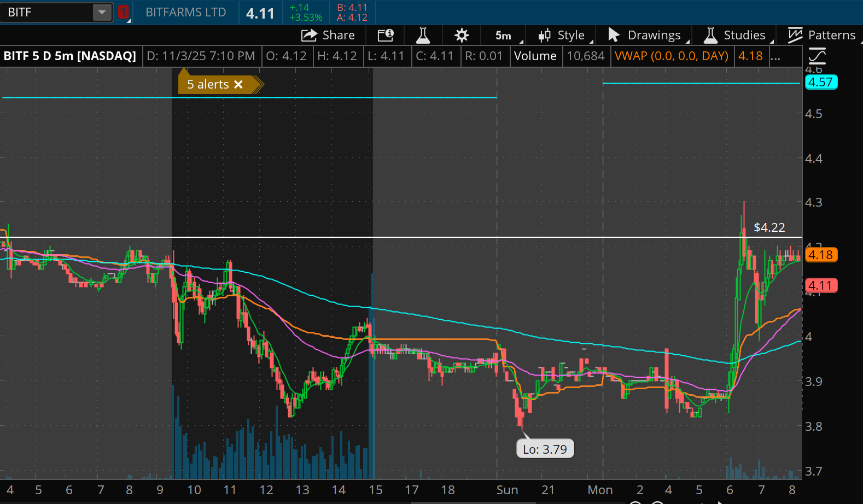Click the 'Mon' label on time axis
This screenshot has height=504, width=863.
pyautogui.click(x=600, y=490)
